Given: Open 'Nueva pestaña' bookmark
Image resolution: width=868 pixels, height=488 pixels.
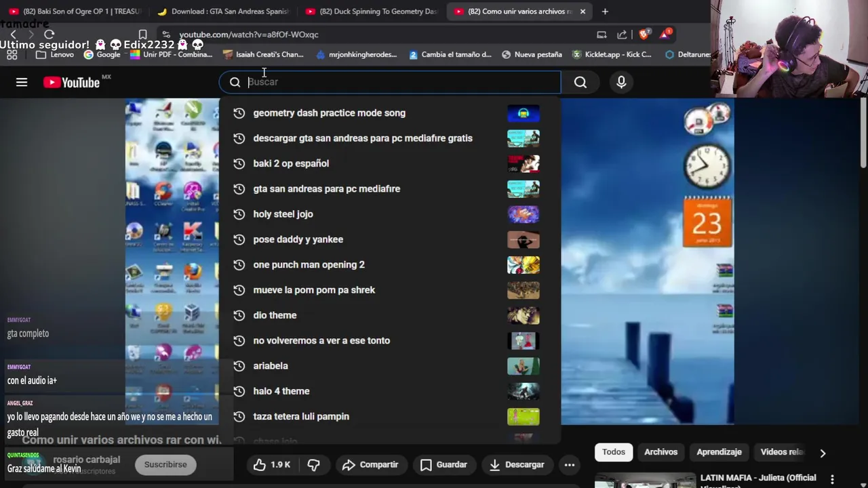Looking at the screenshot, I should click(532, 55).
